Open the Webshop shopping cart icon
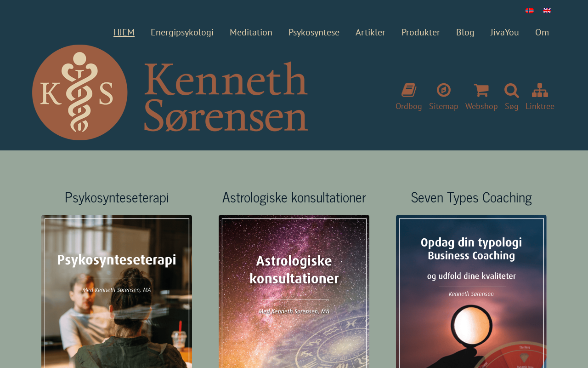Screen dimensions: 588x368 [481, 90]
